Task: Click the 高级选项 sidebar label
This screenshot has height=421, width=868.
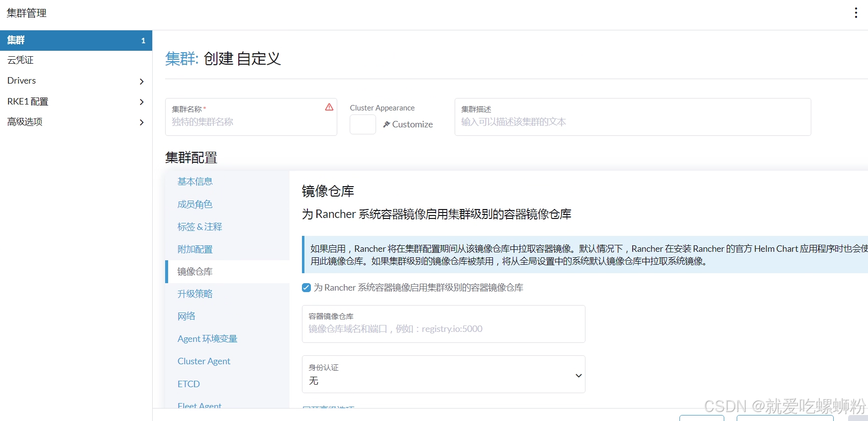Action: point(25,122)
